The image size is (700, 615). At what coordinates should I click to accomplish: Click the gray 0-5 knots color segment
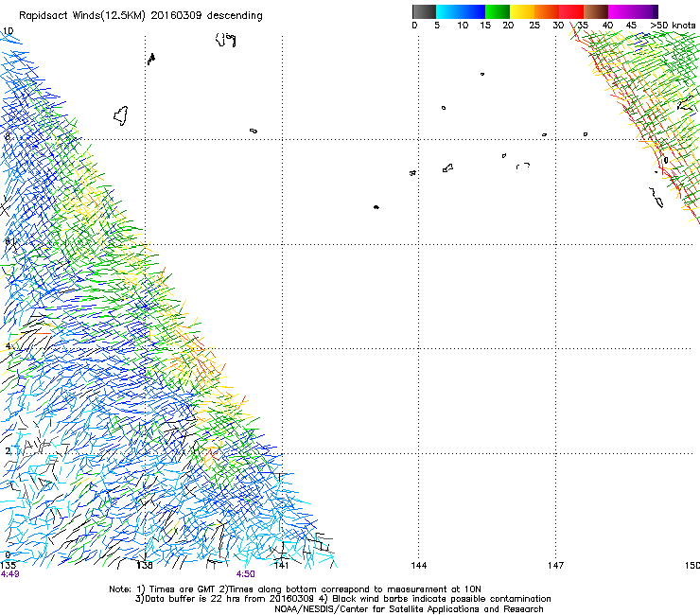[424, 11]
